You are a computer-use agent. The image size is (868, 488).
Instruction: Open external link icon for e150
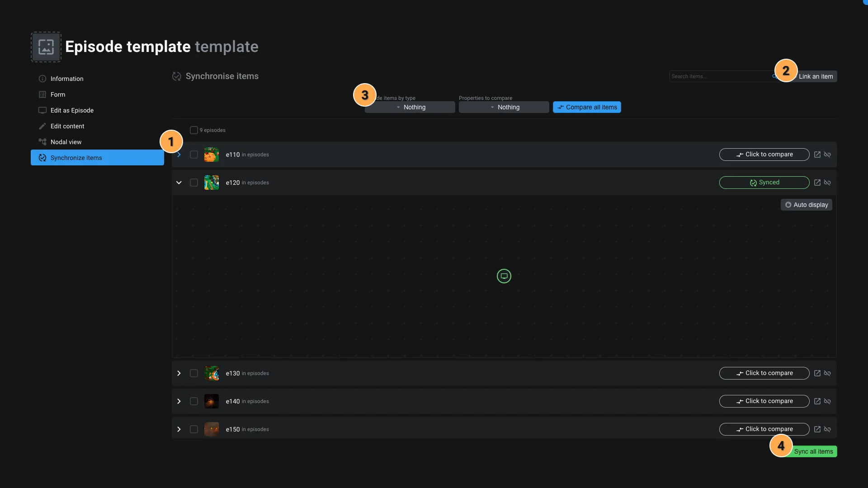[817, 429]
